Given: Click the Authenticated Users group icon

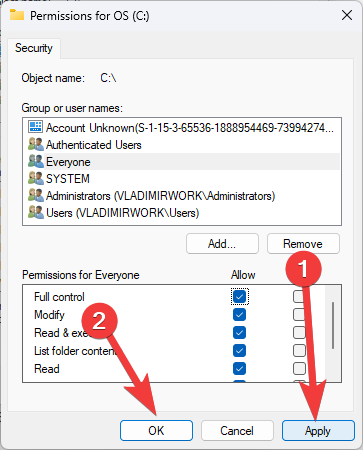Looking at the screenshot, I should tap(36, 144).
